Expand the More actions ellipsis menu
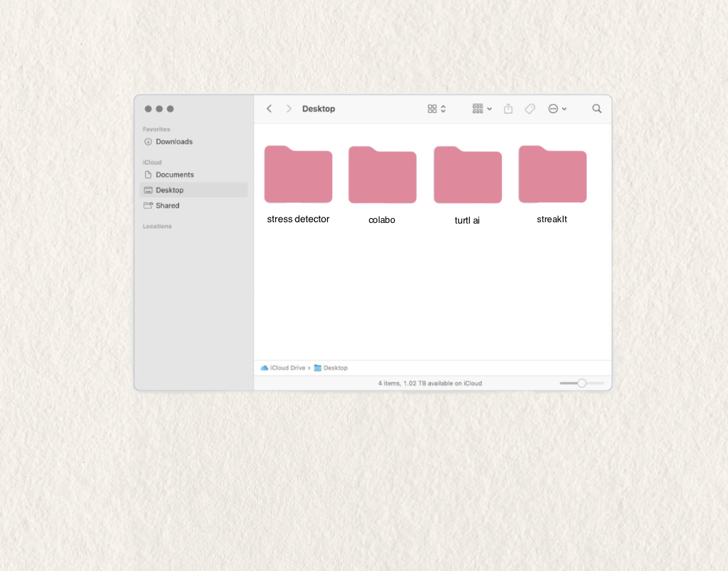 pos(557,109)
